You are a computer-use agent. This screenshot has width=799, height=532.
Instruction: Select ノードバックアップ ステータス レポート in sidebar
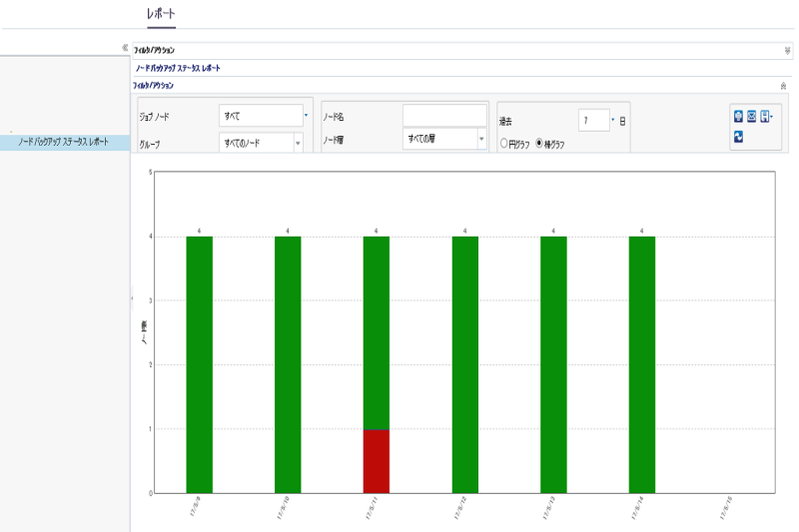(64, 142)
